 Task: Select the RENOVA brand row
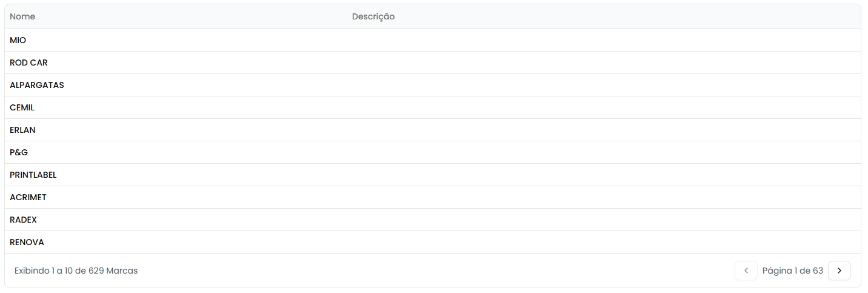click(x=27, y=242)
